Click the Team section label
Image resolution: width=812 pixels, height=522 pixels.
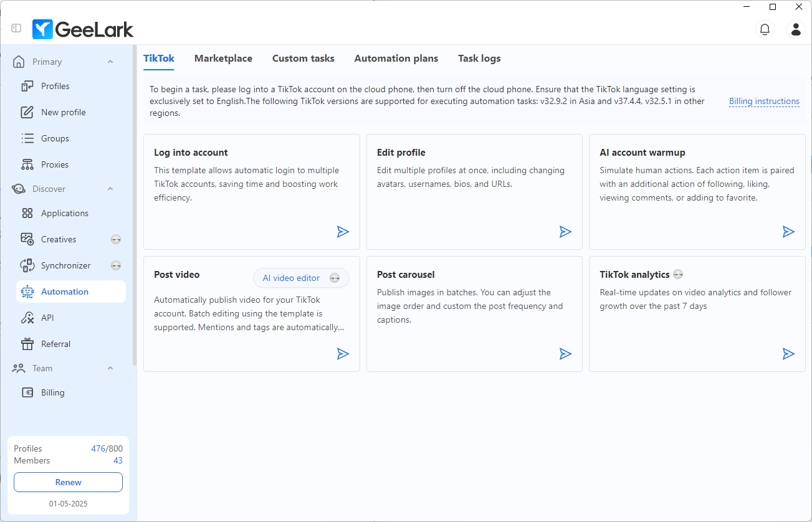pyautogui.click(x=42, y=368)
